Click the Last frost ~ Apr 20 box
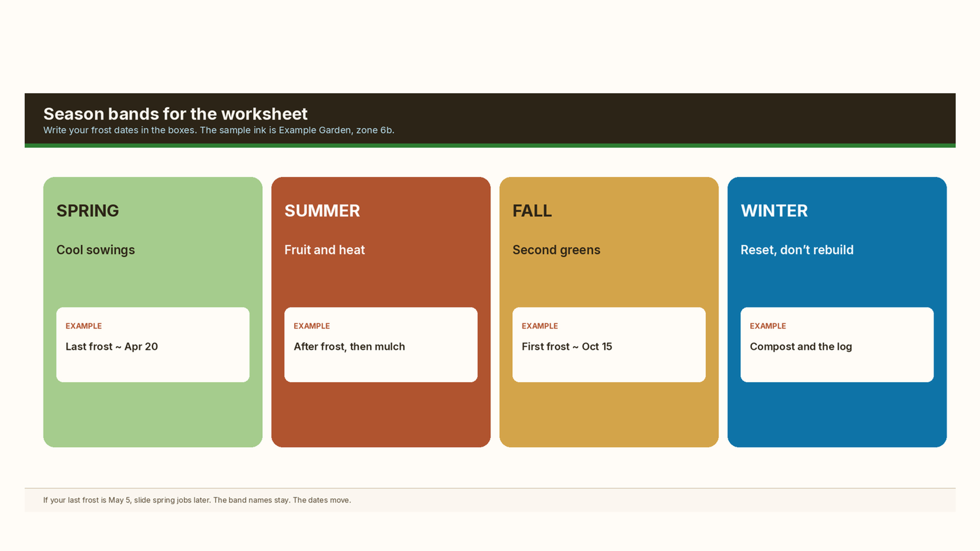This screenshot has height=551, width=980. pyautogui.click(x=153, y=344)
